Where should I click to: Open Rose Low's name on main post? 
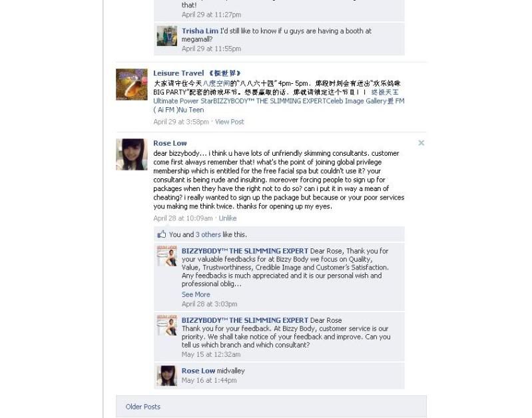coord(170,143)
